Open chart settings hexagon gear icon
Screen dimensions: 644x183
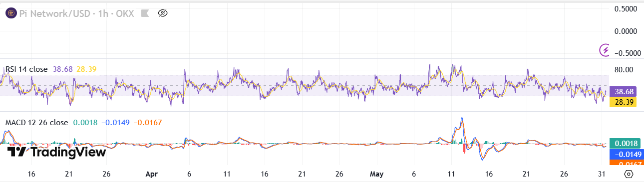(x=629, y=175)
